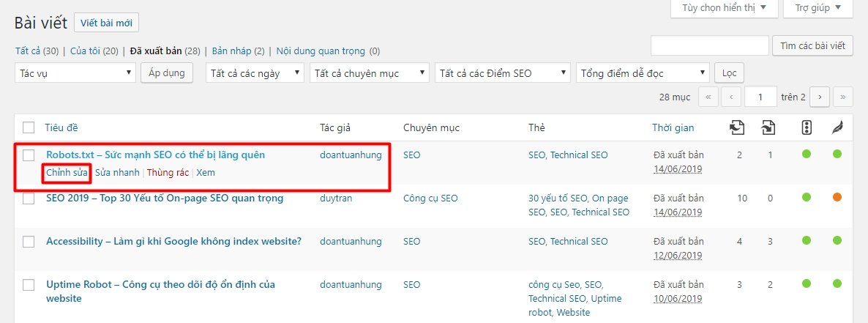This screenshot has height=323, width=868.
Task: Tick checkbox for Uptime Robot post
Action: [x=29, y=285]
